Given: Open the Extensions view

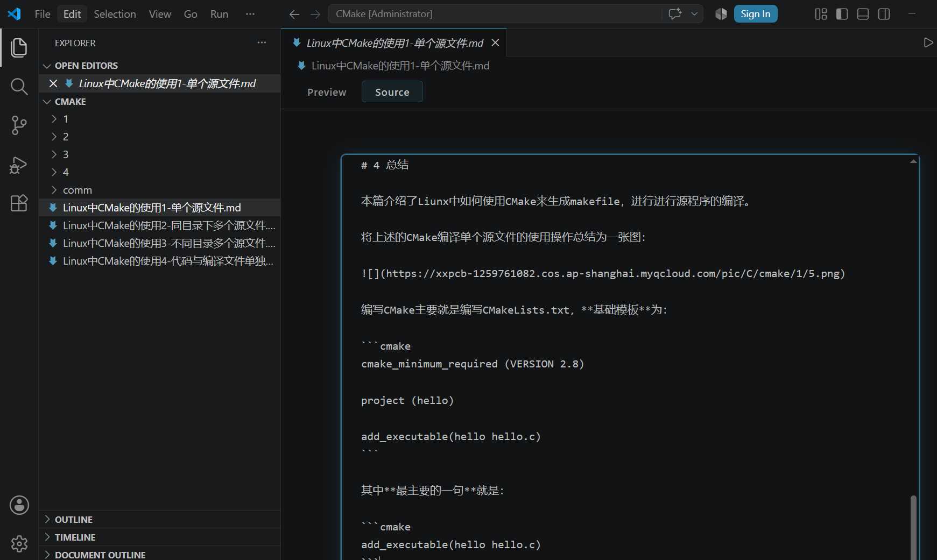Looking at the screenshot, I should 19,203.
